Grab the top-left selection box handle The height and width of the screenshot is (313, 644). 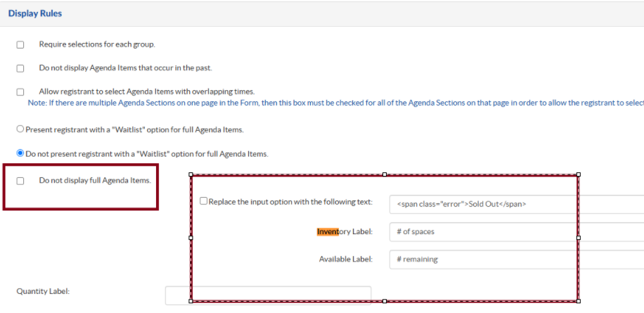click(191, 174)
